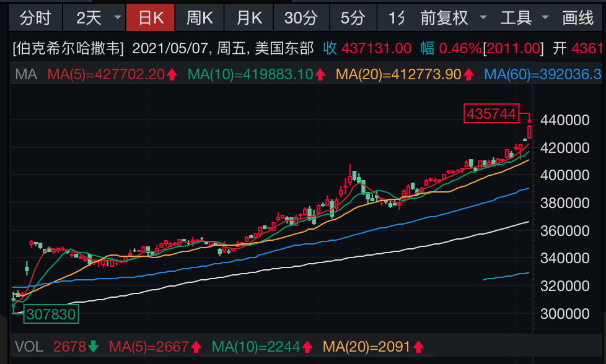Switch to the 周K weekly chart
The height and width of the screenshot is (364, 606).
tap(200, 18)
